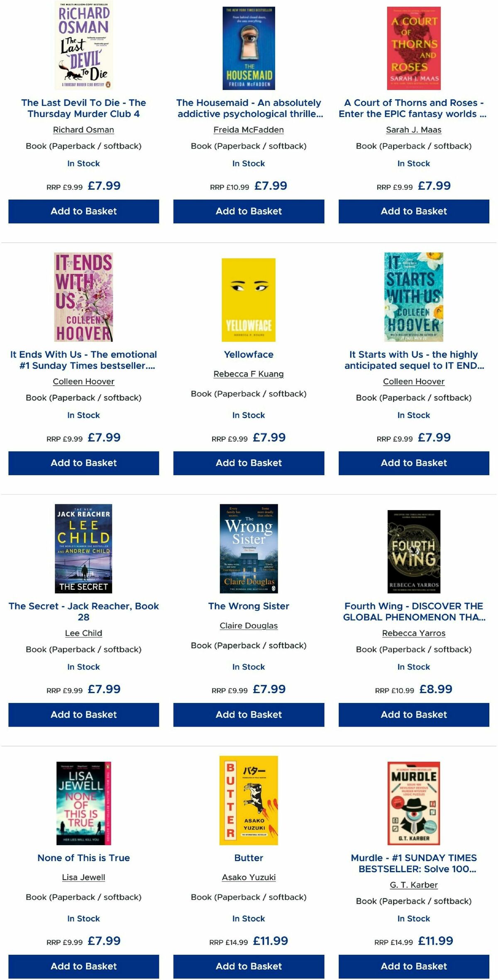The height and width of the screenshot is (980, 498).
Task: Open the Butter product title link
Action: 249,857
